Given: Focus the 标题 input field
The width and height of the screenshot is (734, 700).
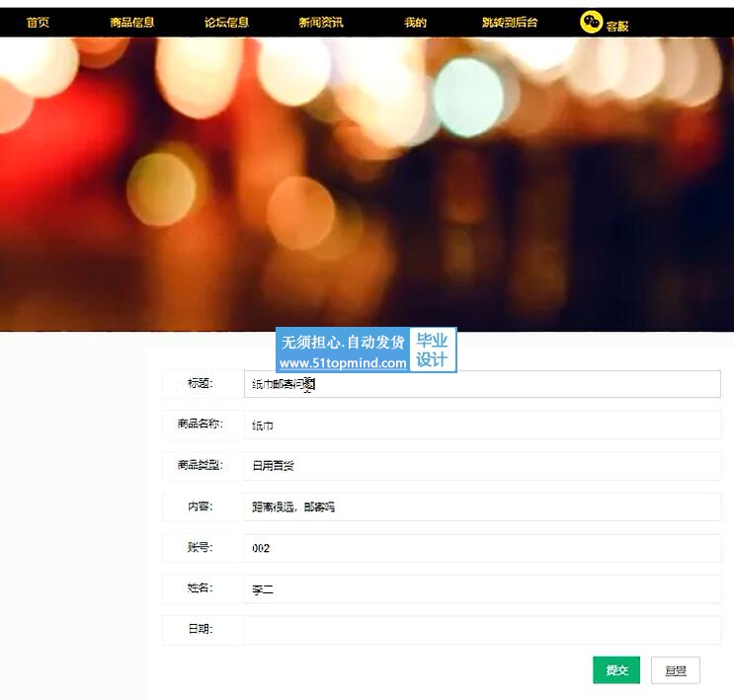Looking at the screenshot, I should (x=482, y=384).
